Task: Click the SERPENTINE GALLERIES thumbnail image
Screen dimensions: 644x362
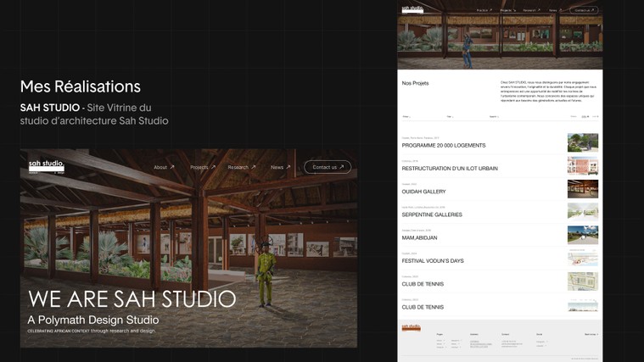Action: point(583,211)
